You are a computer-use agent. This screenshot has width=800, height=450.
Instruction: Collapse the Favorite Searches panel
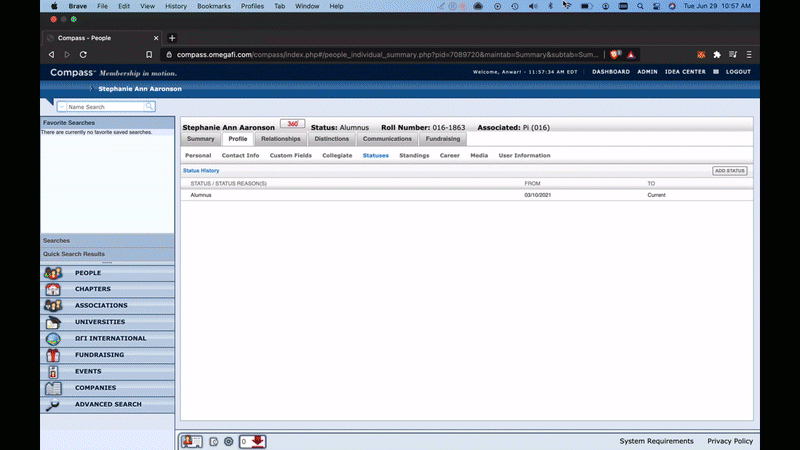[107, 122]
